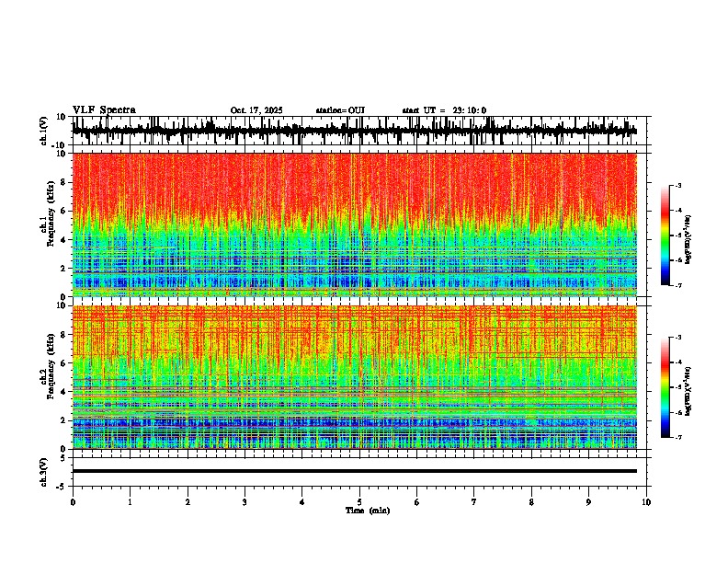Click the ch.2 spectrogram plot
This screenshot has height=563, width=728.
tap(354, 377)
